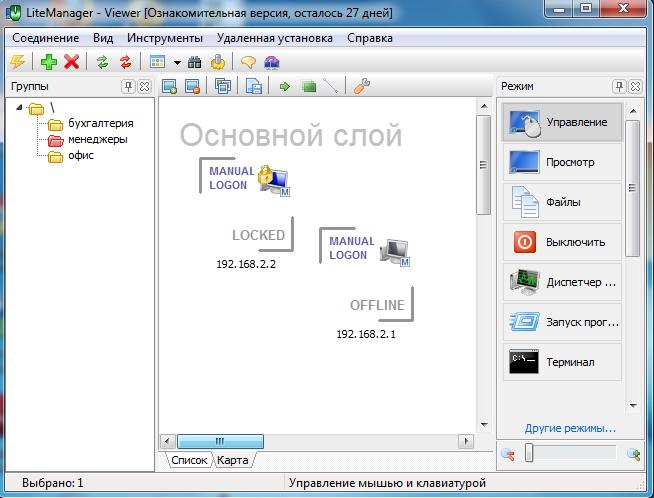Close the Группы panel
The image size is (654, 498).
(x=144, y=86)
